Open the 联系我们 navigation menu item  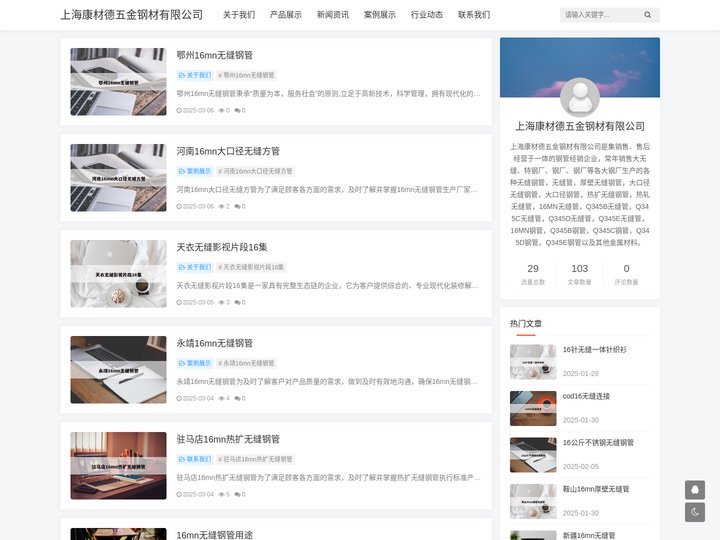click(x=474, y=15)
